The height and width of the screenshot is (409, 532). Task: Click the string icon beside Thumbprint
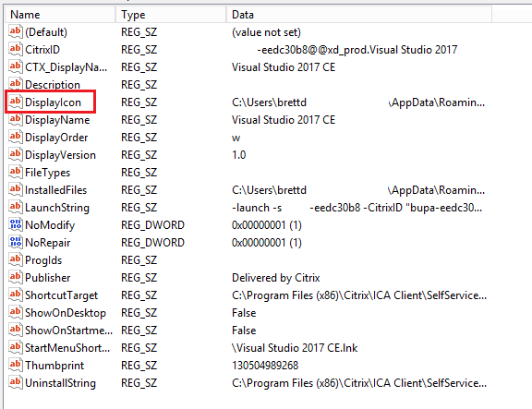click(16, 366)
